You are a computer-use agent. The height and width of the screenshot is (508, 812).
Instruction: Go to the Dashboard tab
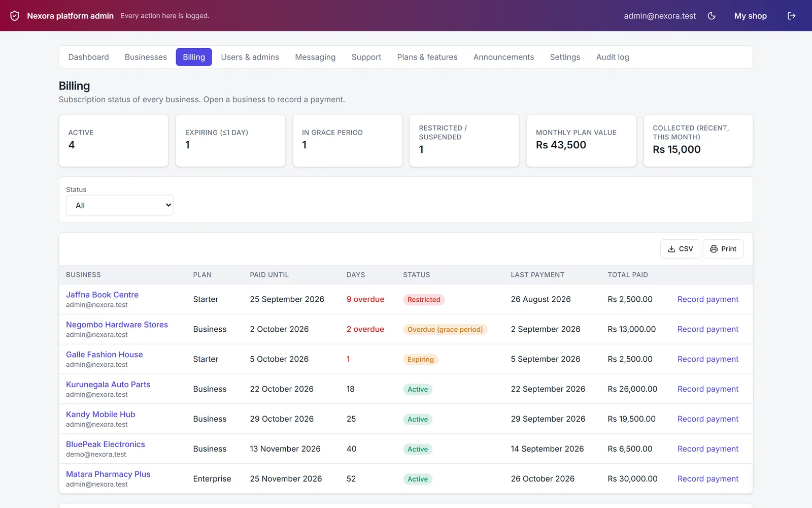(x=88, y=57)
